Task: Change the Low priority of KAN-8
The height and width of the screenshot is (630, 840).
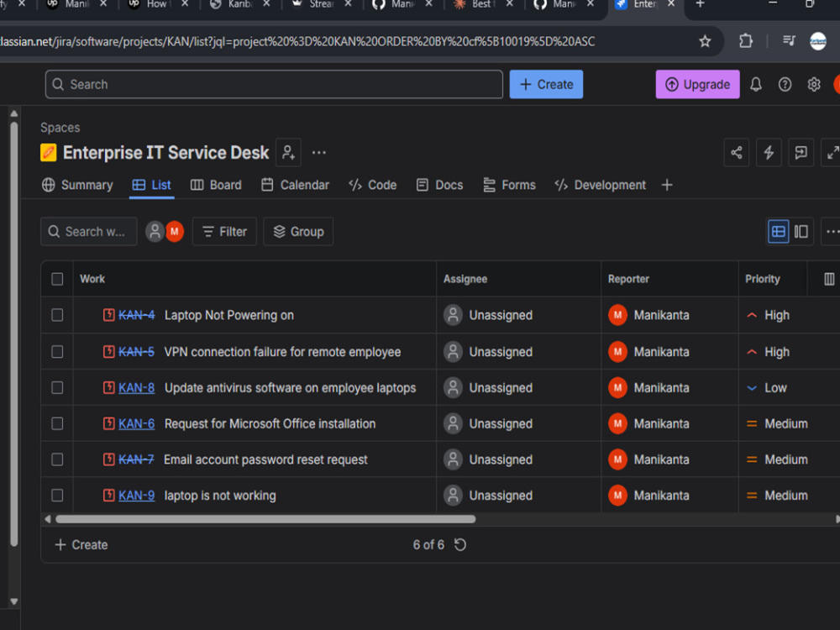Action: (767, 388)
